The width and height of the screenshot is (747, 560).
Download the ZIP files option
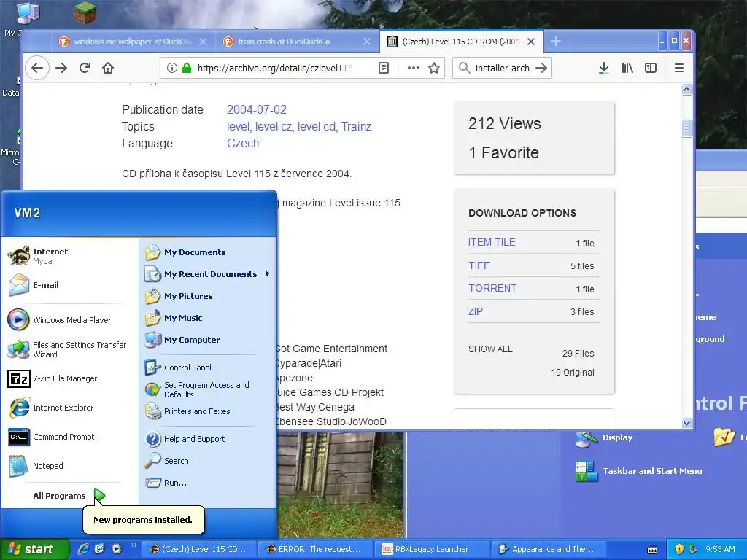coord(476,311)
